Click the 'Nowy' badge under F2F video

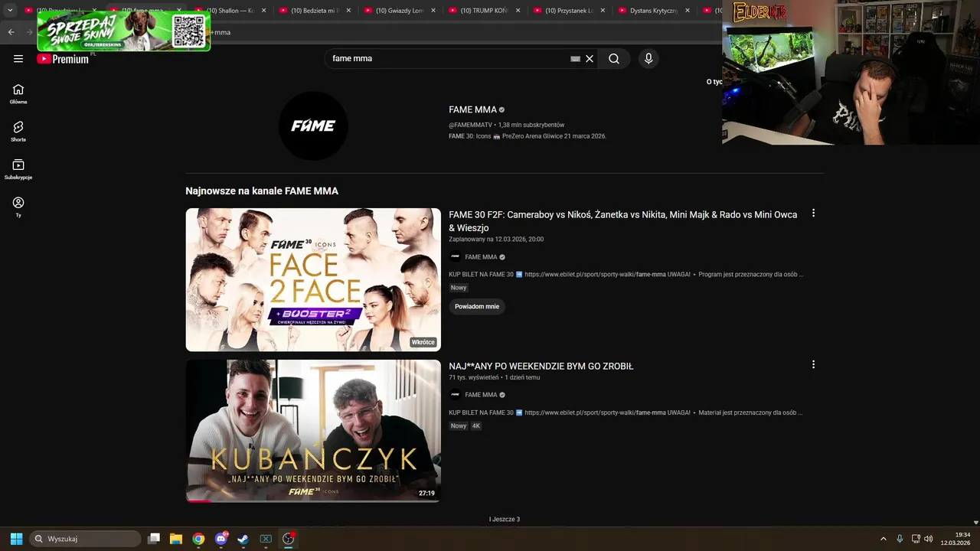tap(459, 288)
